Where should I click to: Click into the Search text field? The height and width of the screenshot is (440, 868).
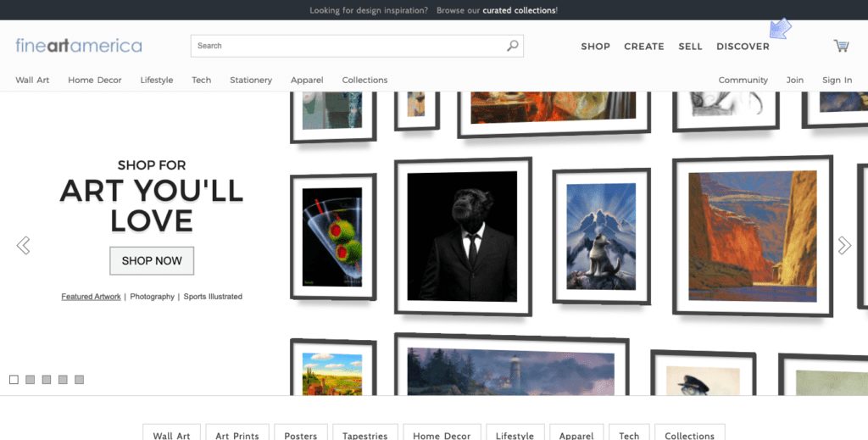[x=348, y=46]
